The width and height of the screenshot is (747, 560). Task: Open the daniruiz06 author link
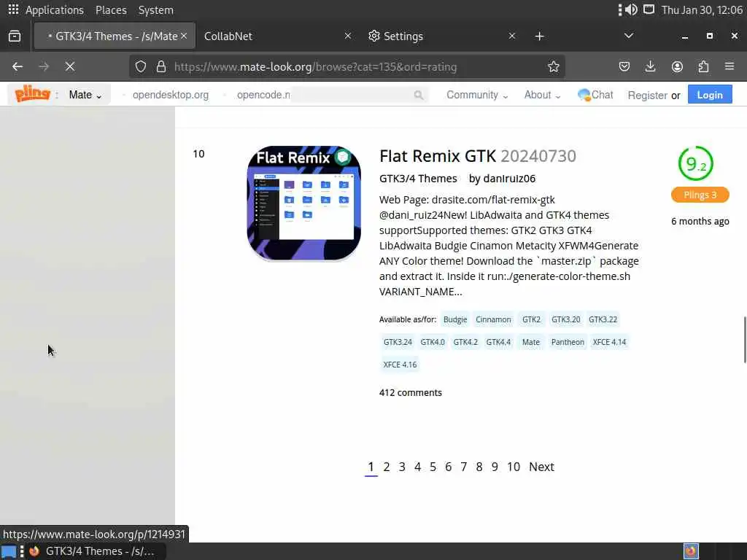[x=509, y=179]
